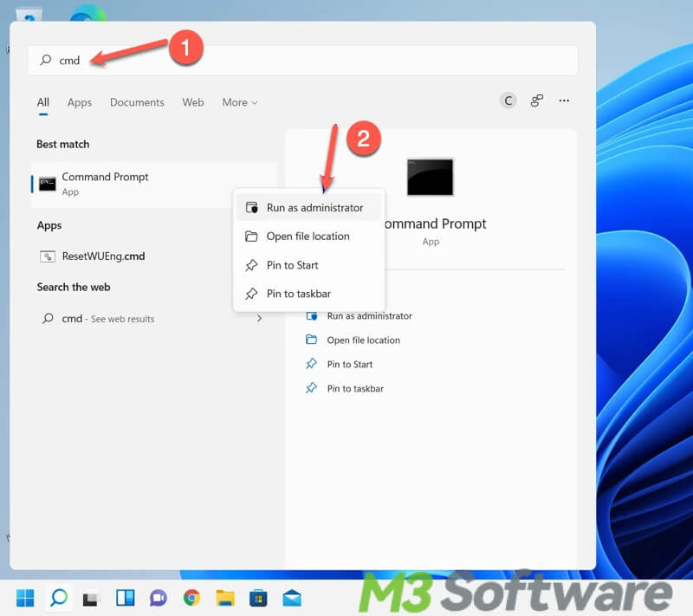Image resolution: width=693 pixels, height=616 pixels.
Task: Open the Widgets panel icon in taskbar
Action: (125, 598)
